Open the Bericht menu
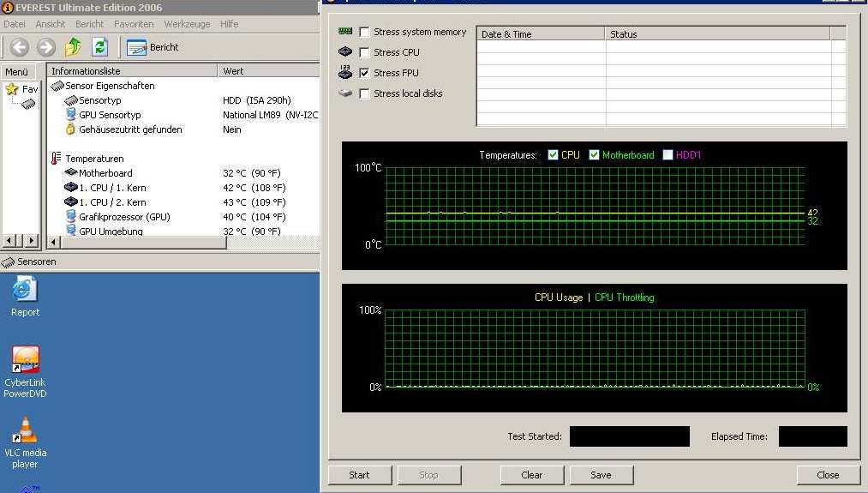868x493 pixels. click(90, 24)
